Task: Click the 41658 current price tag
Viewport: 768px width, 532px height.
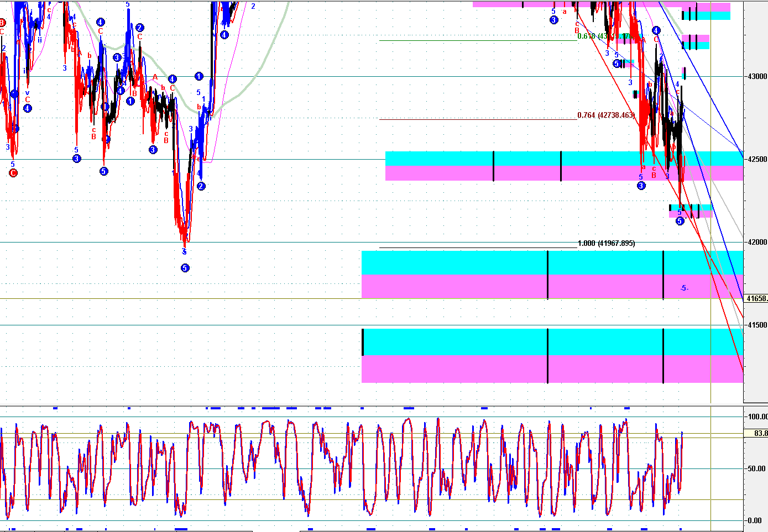Action: point(756,299)
